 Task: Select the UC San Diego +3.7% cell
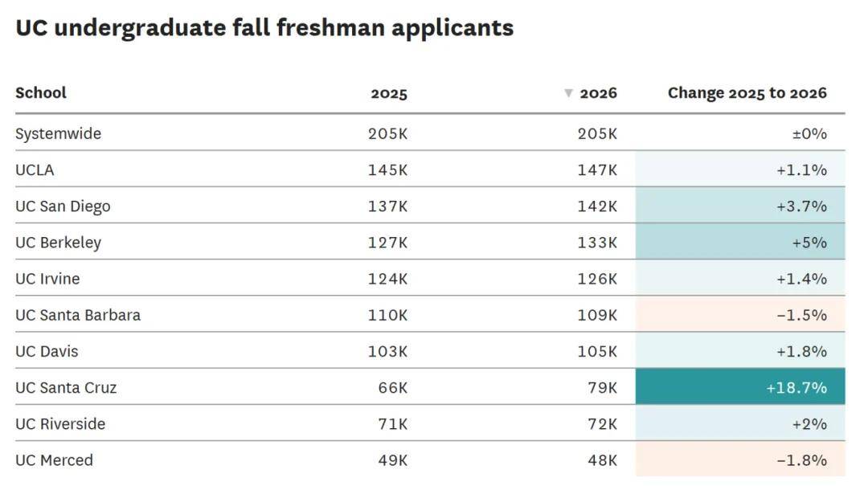pyautogui.click(x=740, y=206)
